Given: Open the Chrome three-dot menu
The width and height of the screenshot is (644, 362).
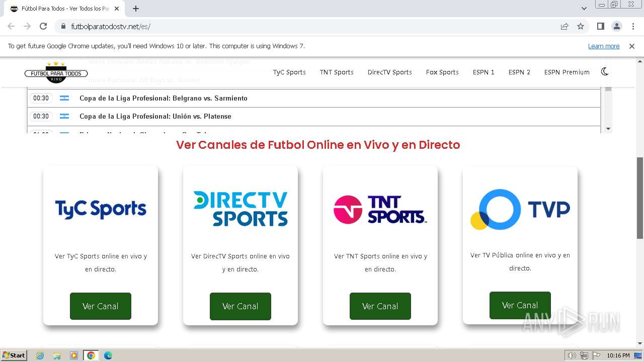Looking at the screenshot, I should coord(633,27).
